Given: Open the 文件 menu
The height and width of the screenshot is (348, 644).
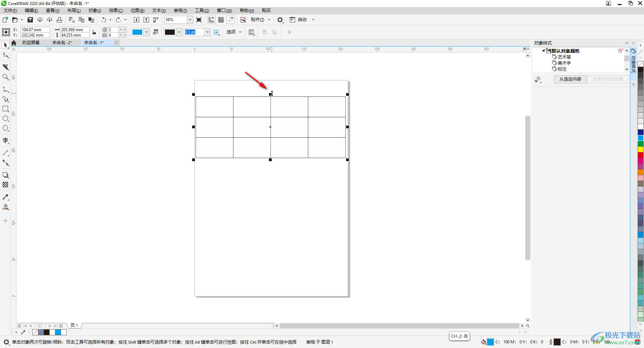Looking at the screenshot, I should pos(10,11).
